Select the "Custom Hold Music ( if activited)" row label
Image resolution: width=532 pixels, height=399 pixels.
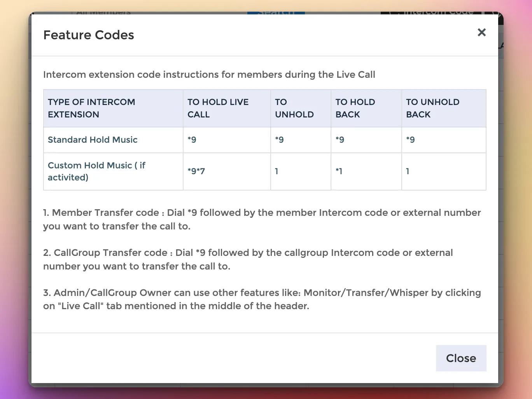pos(96,171)
